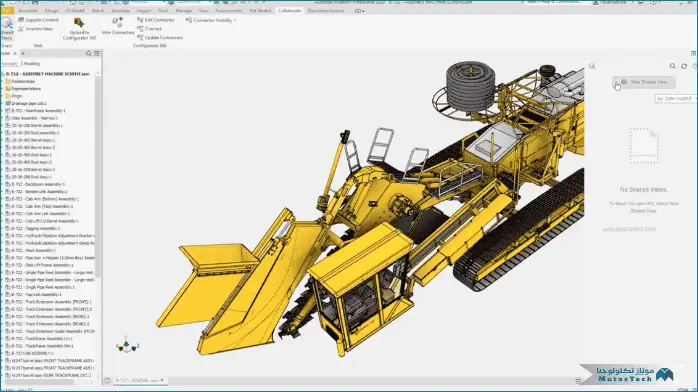Image resolution: width=698 pixels, height=392 pixels.
Task: Open the Design ribbon tab
Action: (x=51, y=10)
